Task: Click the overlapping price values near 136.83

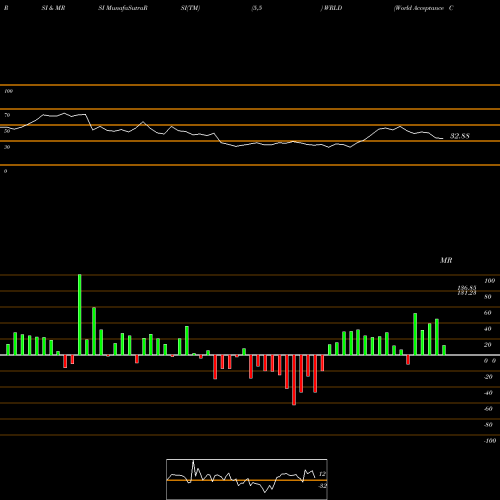Action: 467,290
